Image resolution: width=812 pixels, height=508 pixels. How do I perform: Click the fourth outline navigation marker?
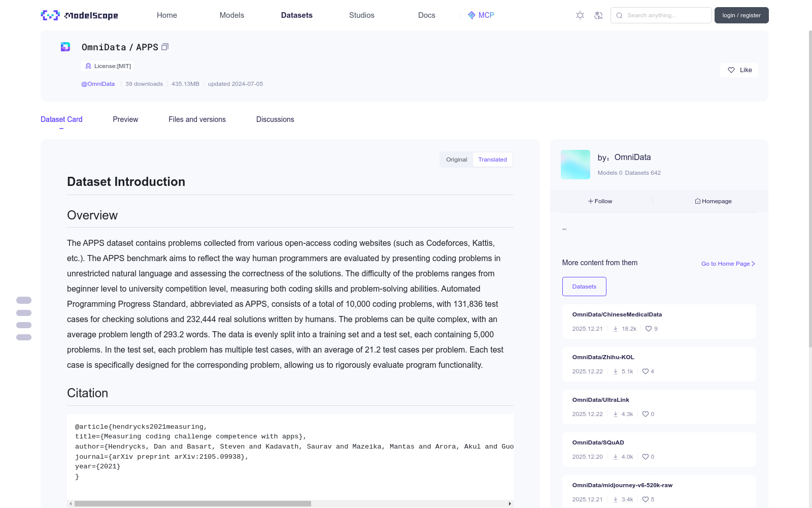[x=24, y=337]
